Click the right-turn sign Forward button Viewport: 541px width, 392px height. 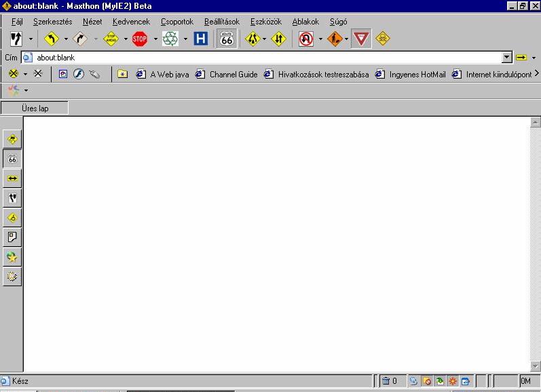[x=80, y=39]
